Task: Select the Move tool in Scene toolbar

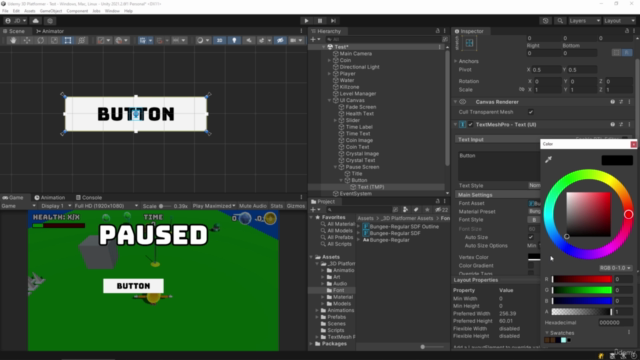Action: pyautogui.click(x=27, y=40)
